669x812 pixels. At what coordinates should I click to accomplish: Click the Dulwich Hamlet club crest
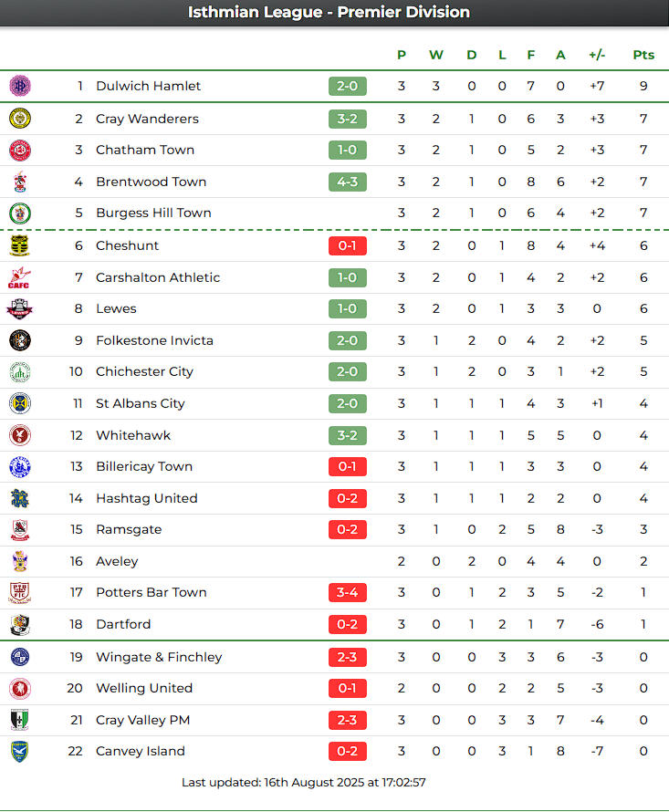coord(19,86)
